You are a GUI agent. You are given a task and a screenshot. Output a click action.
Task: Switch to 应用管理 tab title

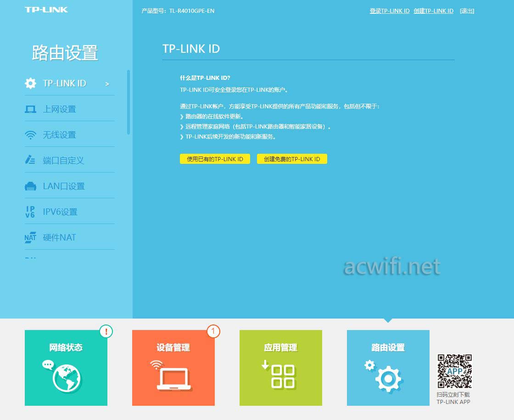tap(281, 347)
